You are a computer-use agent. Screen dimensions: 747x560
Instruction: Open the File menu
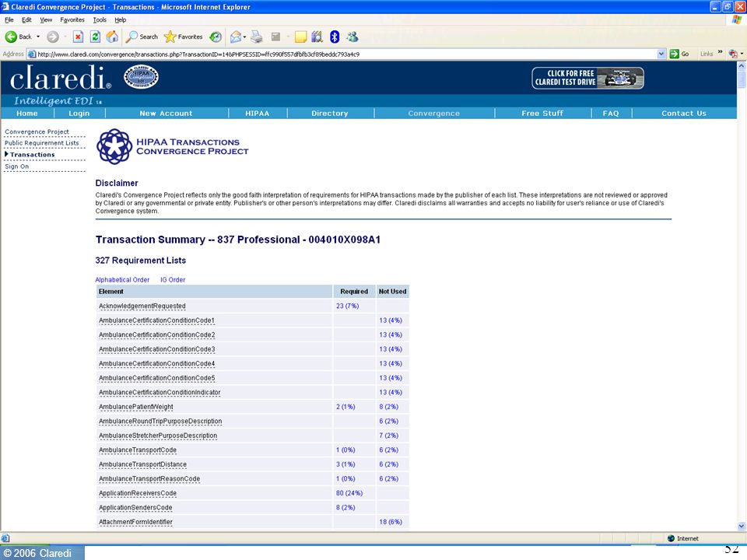9,20
